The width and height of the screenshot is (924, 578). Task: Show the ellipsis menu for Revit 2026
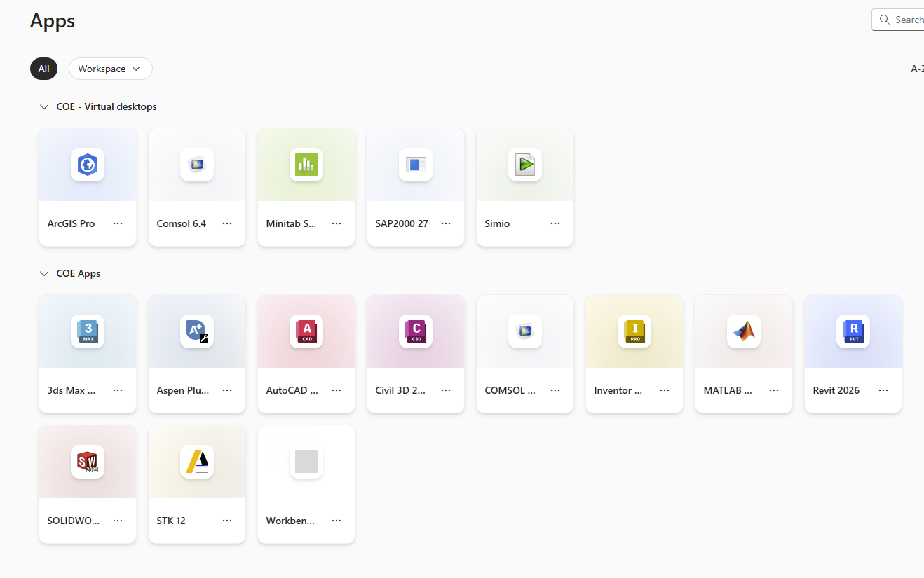click(x=883, y=390)
